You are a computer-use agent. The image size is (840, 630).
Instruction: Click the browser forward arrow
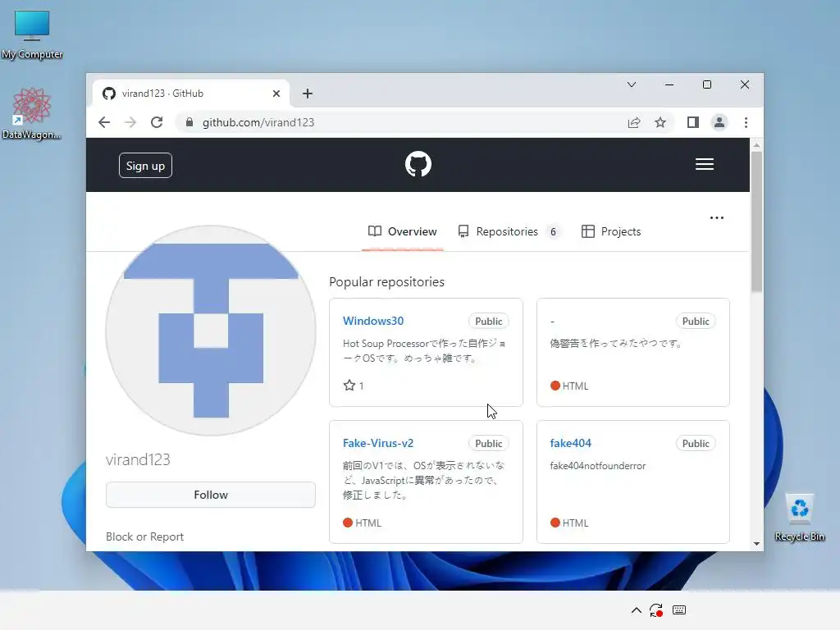[130, 123]
